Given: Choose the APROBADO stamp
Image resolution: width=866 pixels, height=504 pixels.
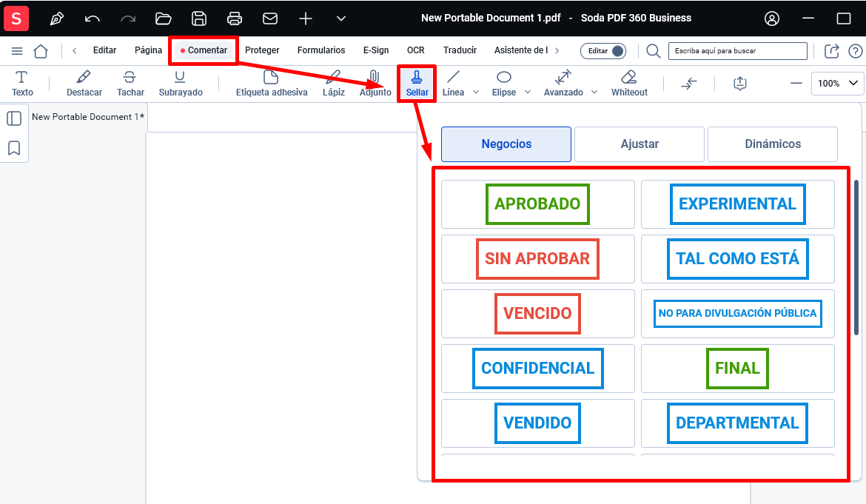Looking at the screenshot, I should [538, 204].
